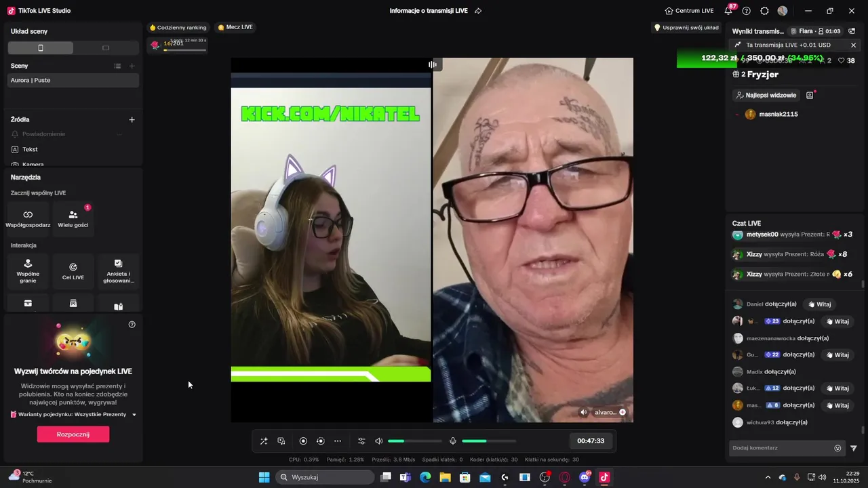Start recording with record button
The height and width of the screenshot is (488, 868).
point(303,441)
